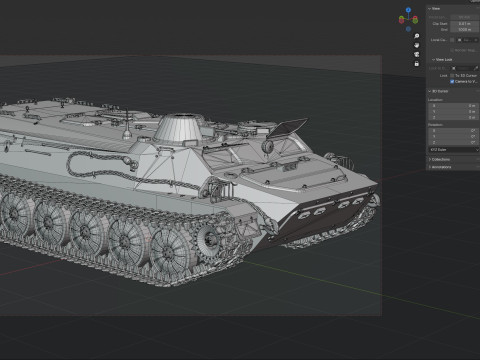Click 3D Cursor Location X field
Viewport: 480px width, 360px height.
[x=454, y=106]
